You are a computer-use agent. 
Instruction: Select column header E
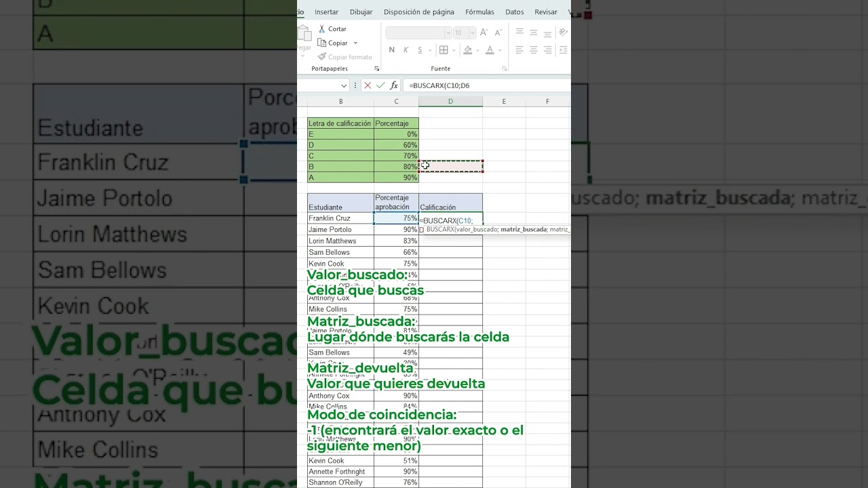click(504, 102)
